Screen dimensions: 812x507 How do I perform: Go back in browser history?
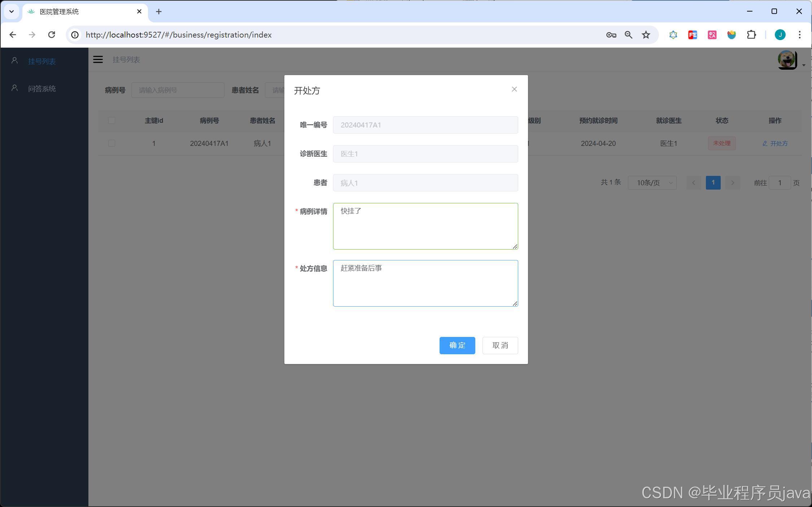tap(13, 35)
